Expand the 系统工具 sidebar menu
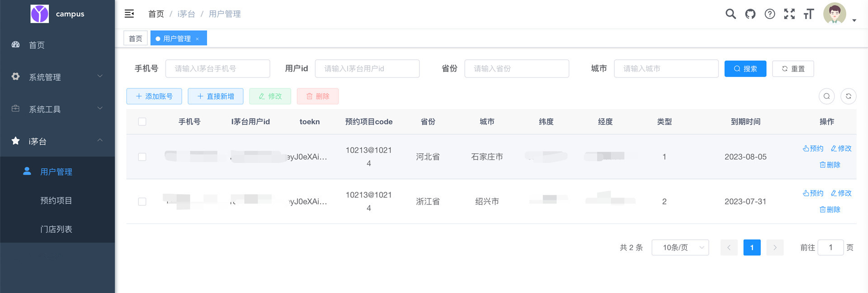 click(x=57, y=109)
